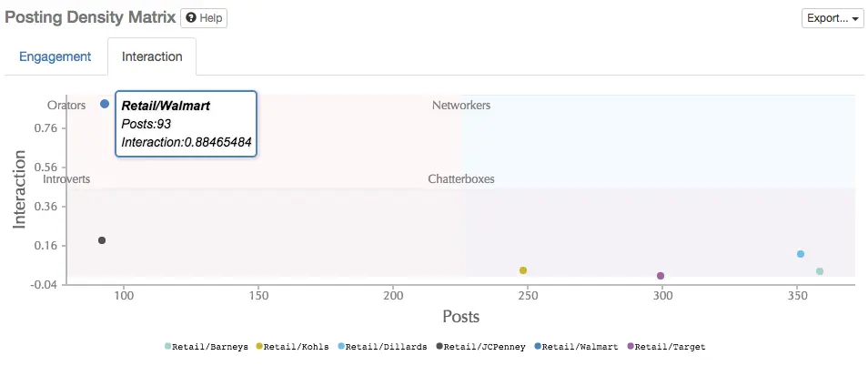Toggle the Retail/Target legend entry

[669, 347]
